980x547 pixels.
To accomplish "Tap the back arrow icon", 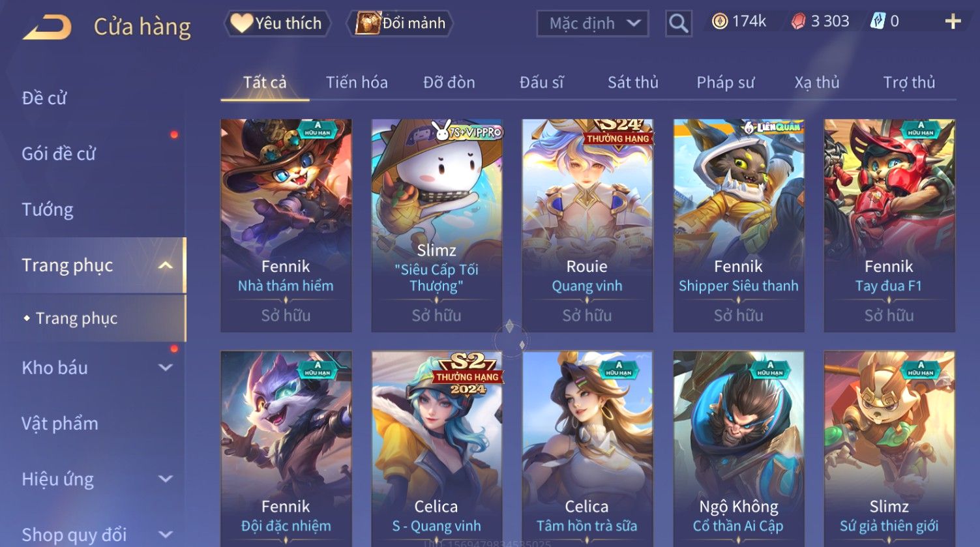I will pos(48,27).
